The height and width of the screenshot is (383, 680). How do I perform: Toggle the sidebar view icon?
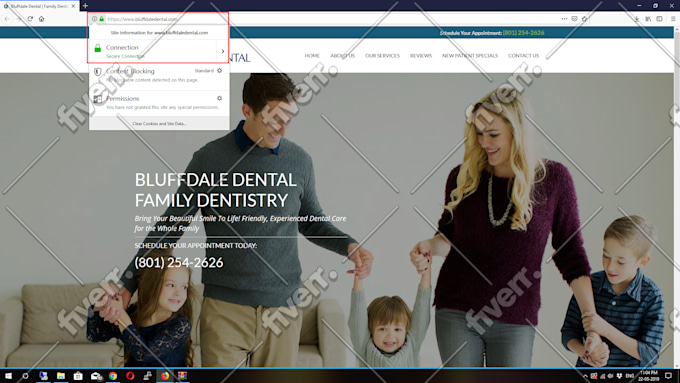659,19
